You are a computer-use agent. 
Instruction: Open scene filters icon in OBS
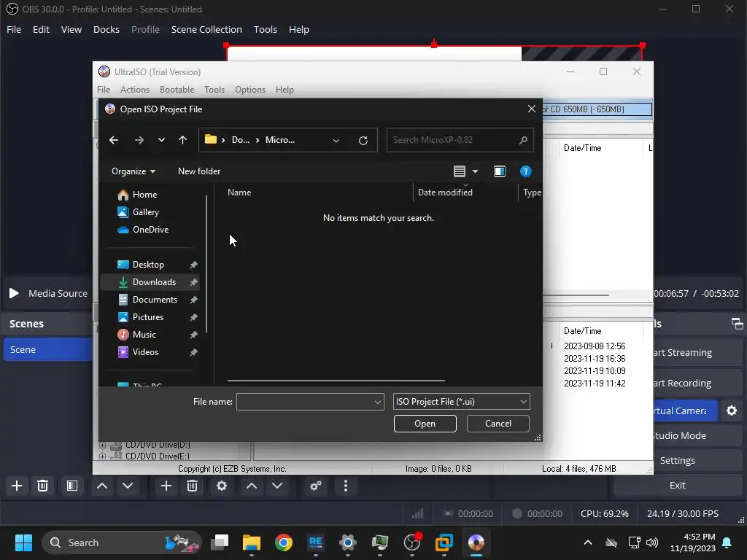pyautogui.click(x=72, y=486)
